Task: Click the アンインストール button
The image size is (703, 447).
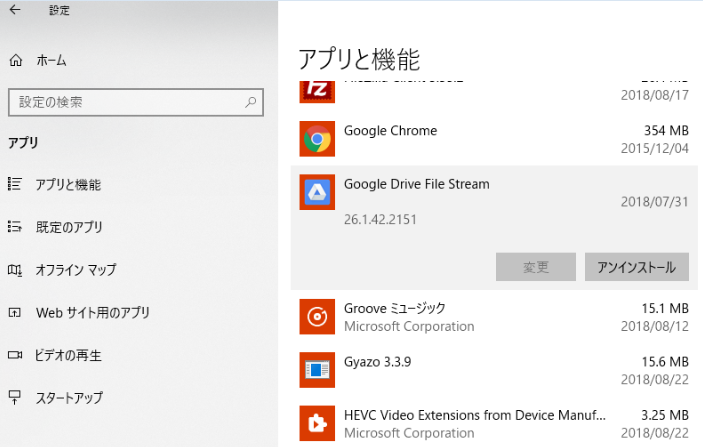Action: 637,267
